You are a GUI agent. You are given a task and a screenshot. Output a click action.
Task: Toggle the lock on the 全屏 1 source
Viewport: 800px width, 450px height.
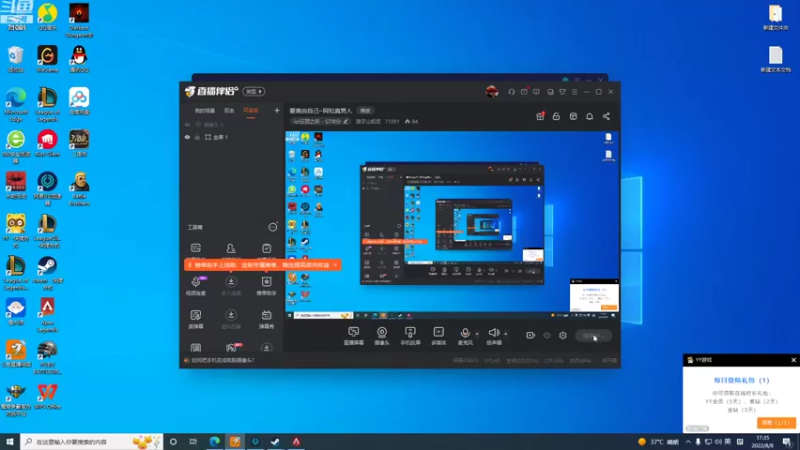coord(197,137)
